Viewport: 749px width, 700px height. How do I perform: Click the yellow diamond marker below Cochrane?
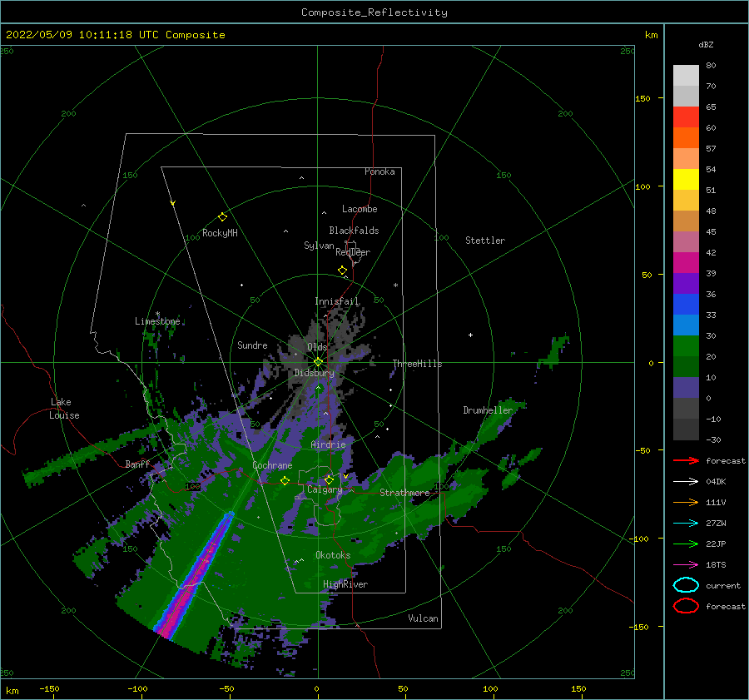click(285, 480)
